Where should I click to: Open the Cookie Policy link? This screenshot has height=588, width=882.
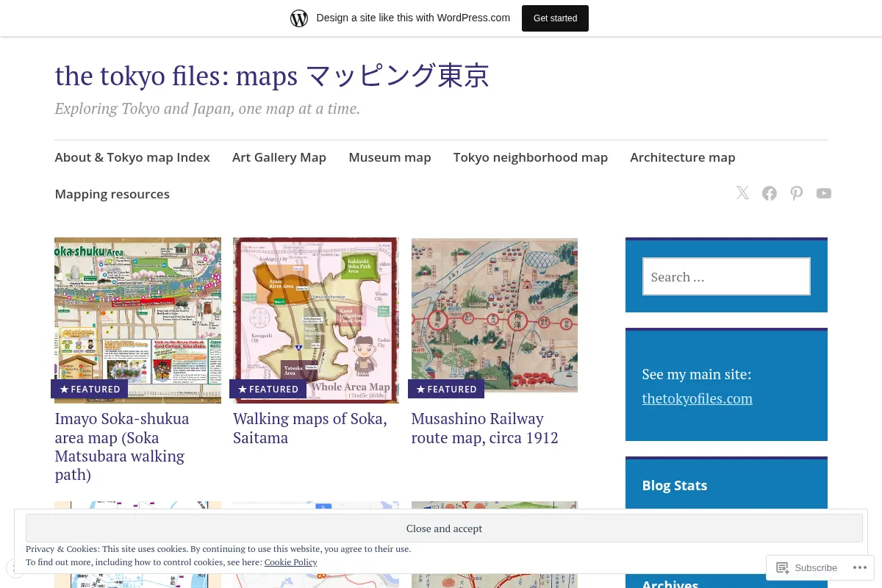[291, 562]
